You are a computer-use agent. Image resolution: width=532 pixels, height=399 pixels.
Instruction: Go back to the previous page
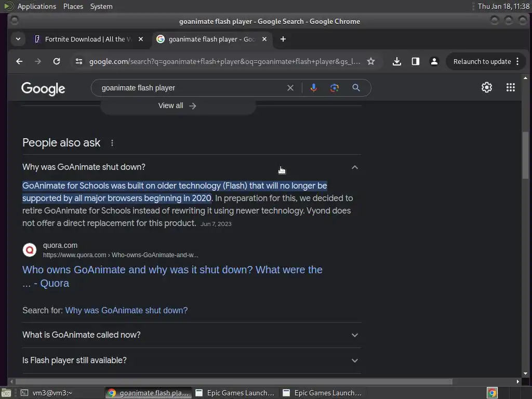coord(19,61)
